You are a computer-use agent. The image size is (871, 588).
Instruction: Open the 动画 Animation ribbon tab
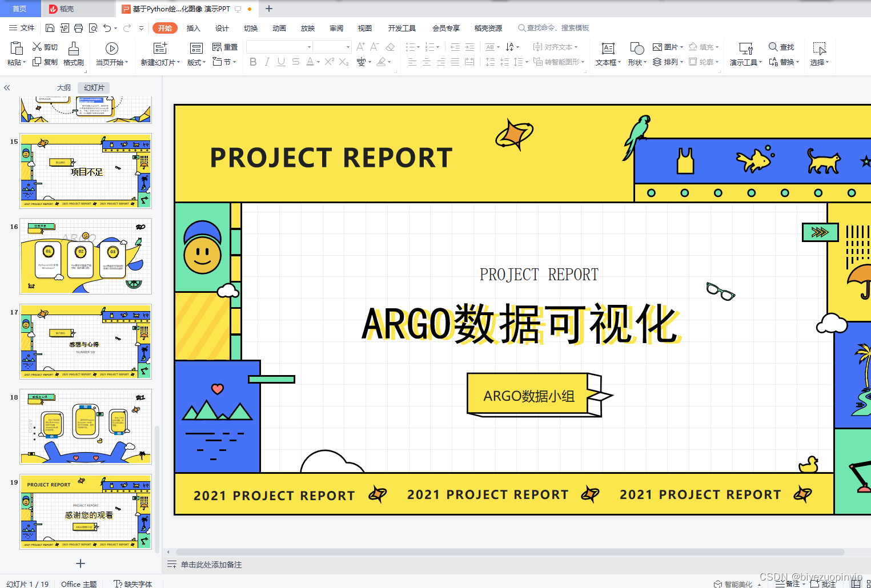(x=279, y=28)
